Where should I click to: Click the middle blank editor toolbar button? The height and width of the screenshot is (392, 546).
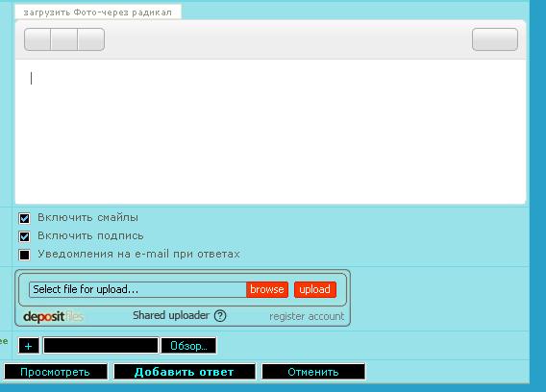(64, 39)
